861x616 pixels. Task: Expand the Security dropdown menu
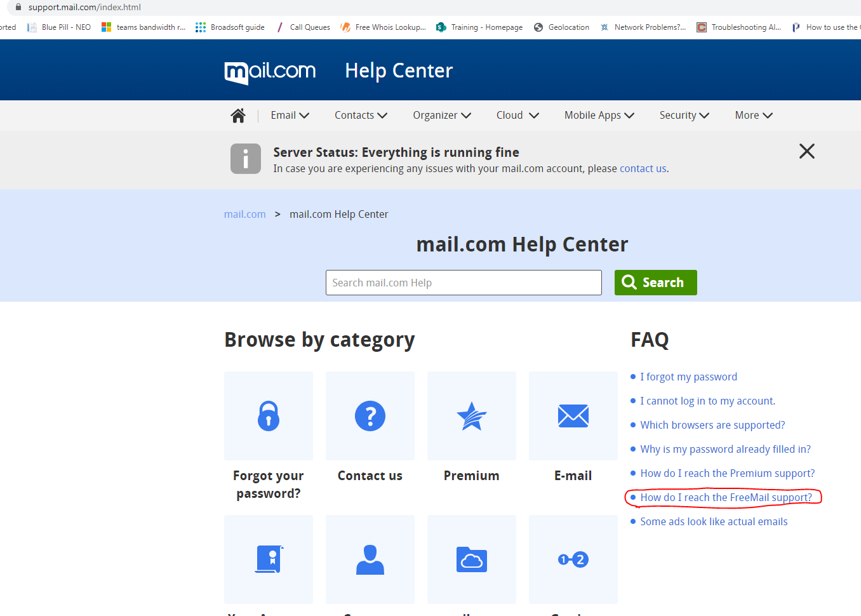684,116
